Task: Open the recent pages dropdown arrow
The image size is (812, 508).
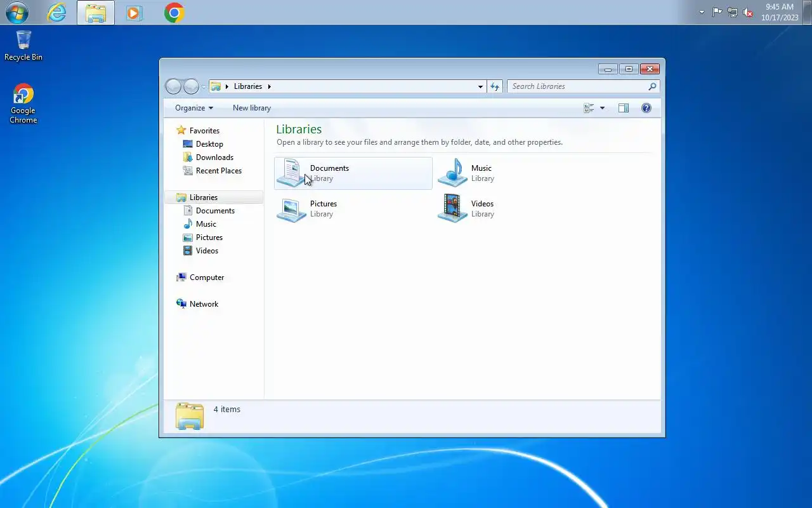Action: click(204, 86)
